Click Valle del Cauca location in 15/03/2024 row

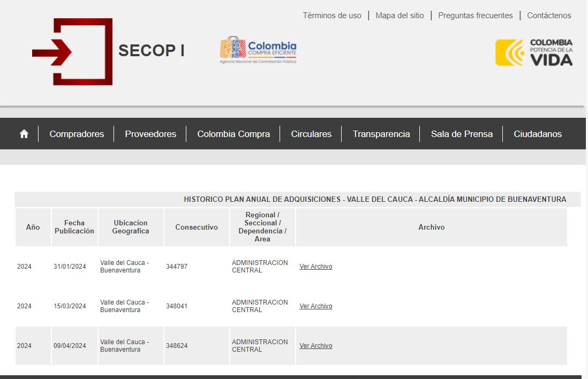click(124, 306)
